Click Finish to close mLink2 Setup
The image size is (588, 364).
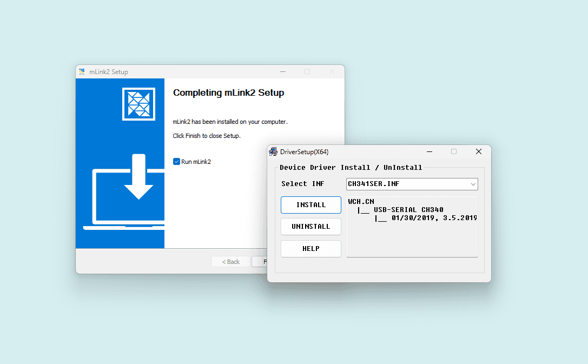click(260, 262)
